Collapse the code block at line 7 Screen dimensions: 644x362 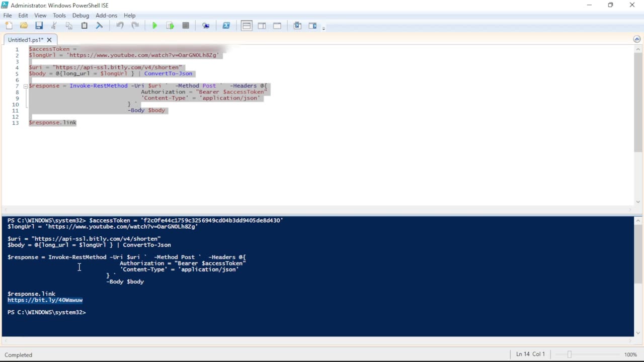click(25, 86)
